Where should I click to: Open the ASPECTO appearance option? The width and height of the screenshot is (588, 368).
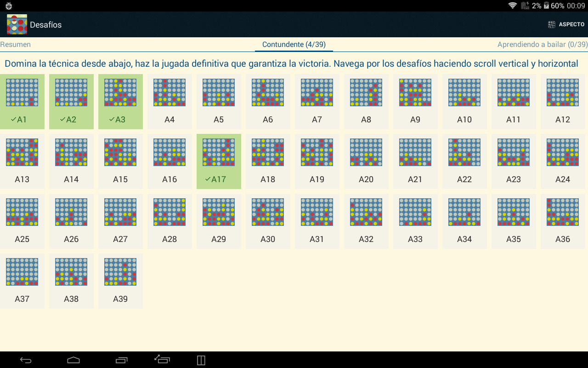(566, 24)
